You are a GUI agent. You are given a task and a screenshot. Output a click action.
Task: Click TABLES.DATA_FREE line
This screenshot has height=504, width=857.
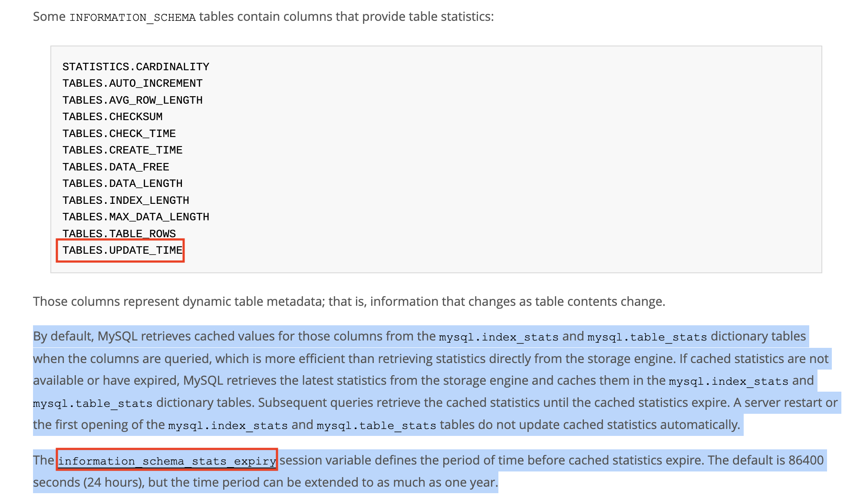click(116, 167)
